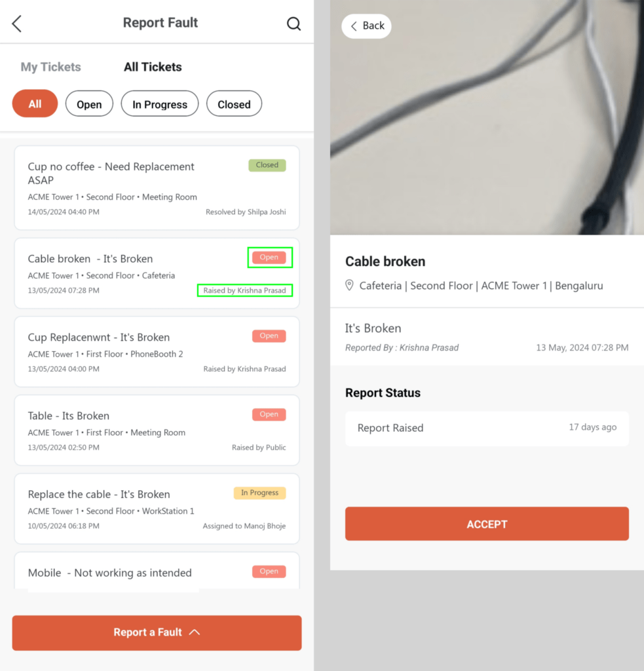Filter tickets by Open status

[89, 104]
